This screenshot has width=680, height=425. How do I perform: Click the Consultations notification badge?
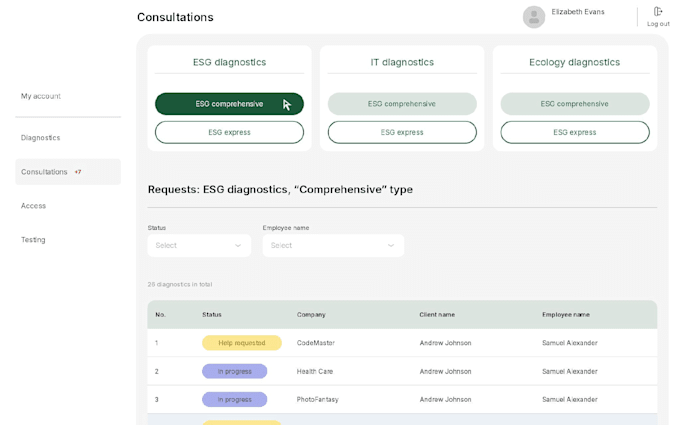coord(78,172)
